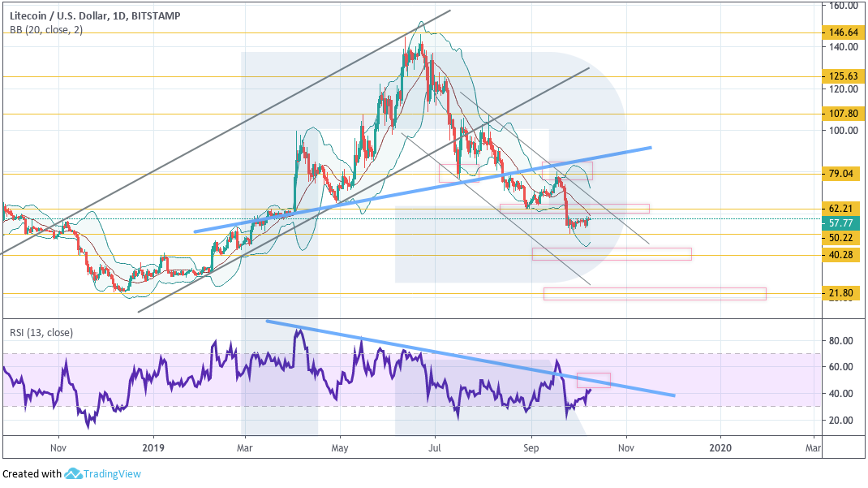Viewport: 868px width, 488px height.
Task: Click the current price 57.77 label
Action: [844, 221]
